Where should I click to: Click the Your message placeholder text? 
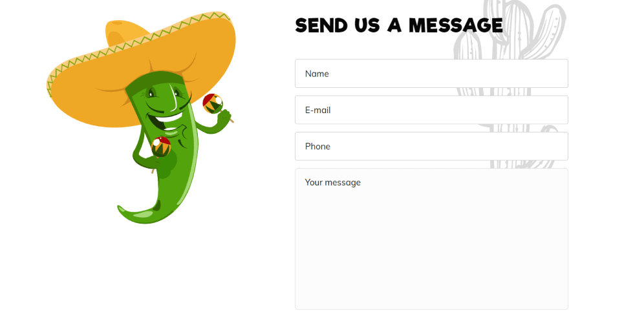tap(333, 183)
